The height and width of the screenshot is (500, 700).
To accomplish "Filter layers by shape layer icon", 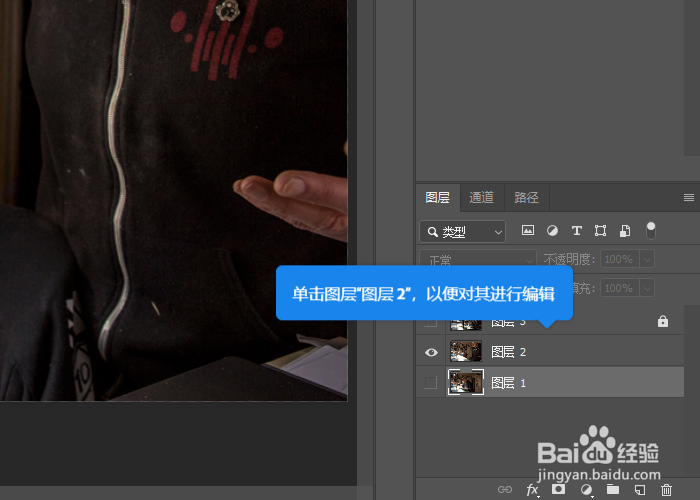I will pos(600,230).
